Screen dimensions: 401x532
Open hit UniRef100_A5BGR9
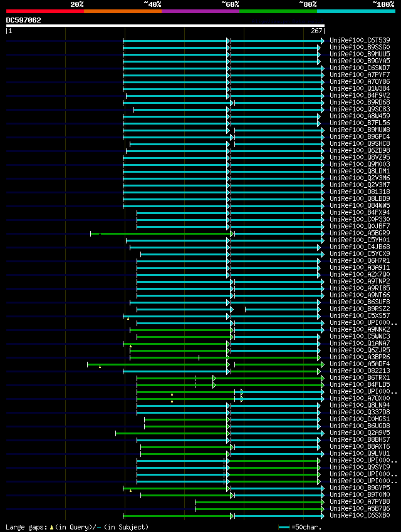click(360, 233)
